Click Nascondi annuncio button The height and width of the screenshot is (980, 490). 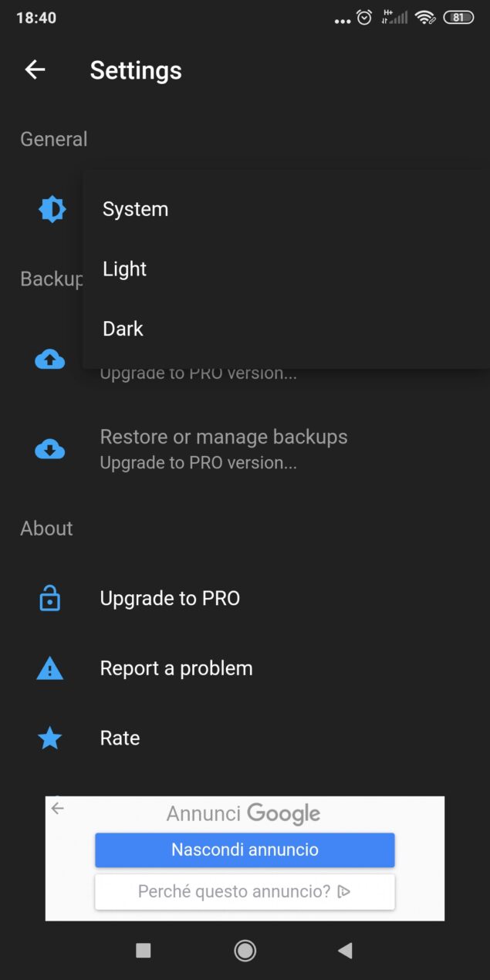click(245, 850)
